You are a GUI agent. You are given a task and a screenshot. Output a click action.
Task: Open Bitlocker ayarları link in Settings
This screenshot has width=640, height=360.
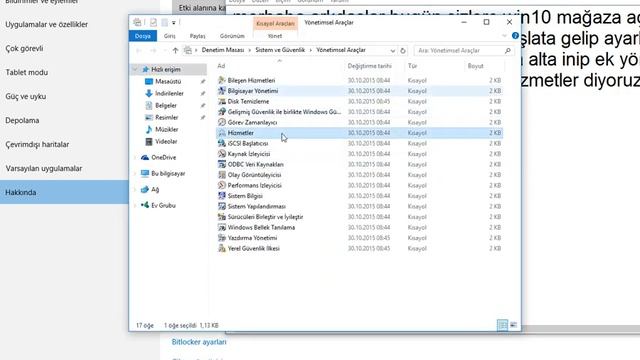(199, 342)
